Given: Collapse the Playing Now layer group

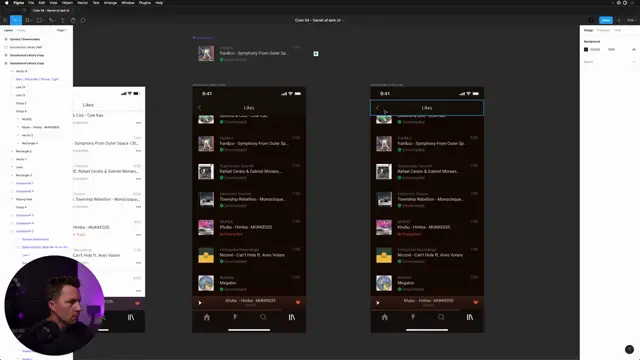Looking at the screenshot, I should (x=12, y=199).
